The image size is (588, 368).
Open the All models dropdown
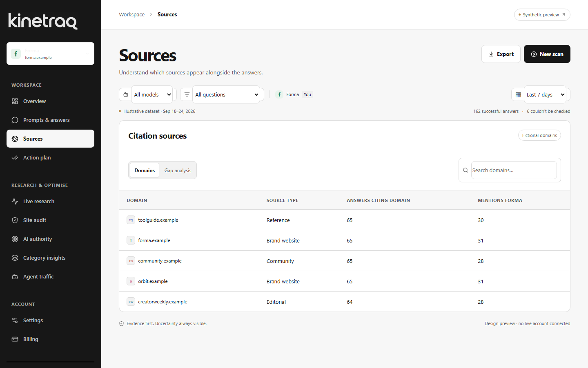coord(152,94)
